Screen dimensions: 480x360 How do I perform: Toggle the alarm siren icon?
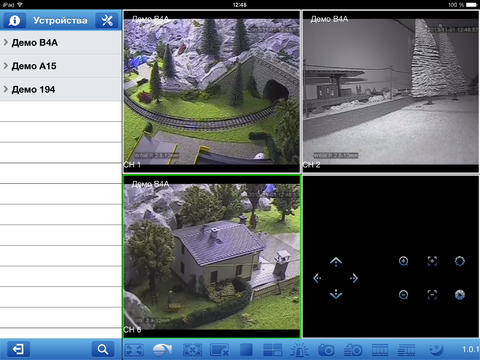299,350
